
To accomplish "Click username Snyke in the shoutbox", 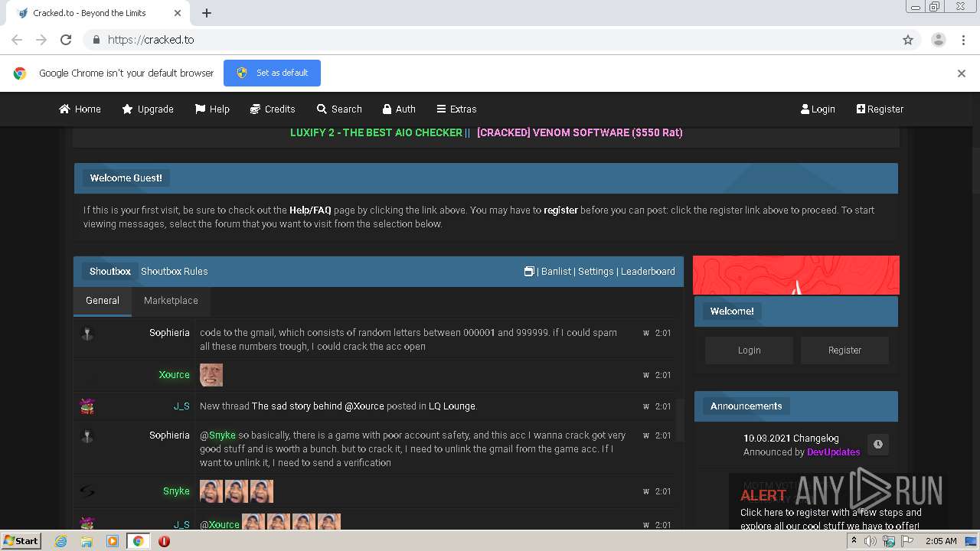I will click(x=176, y=491).
